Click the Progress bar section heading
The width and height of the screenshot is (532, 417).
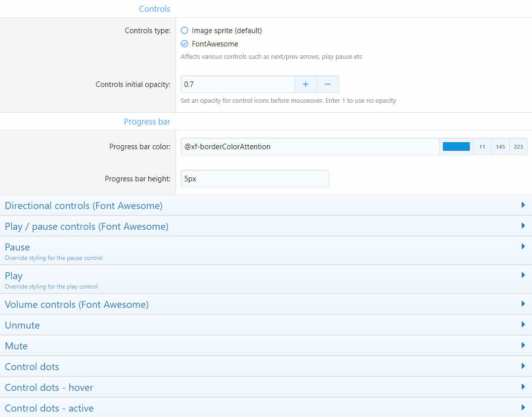pos(147,122)
